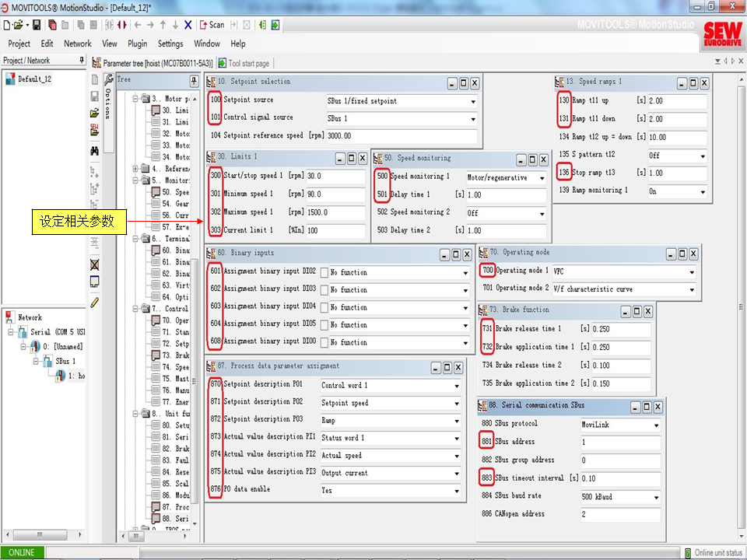Open the Operating mode 1 dropdown
Viewport: 747px width, 560px height.
[691, 272]
